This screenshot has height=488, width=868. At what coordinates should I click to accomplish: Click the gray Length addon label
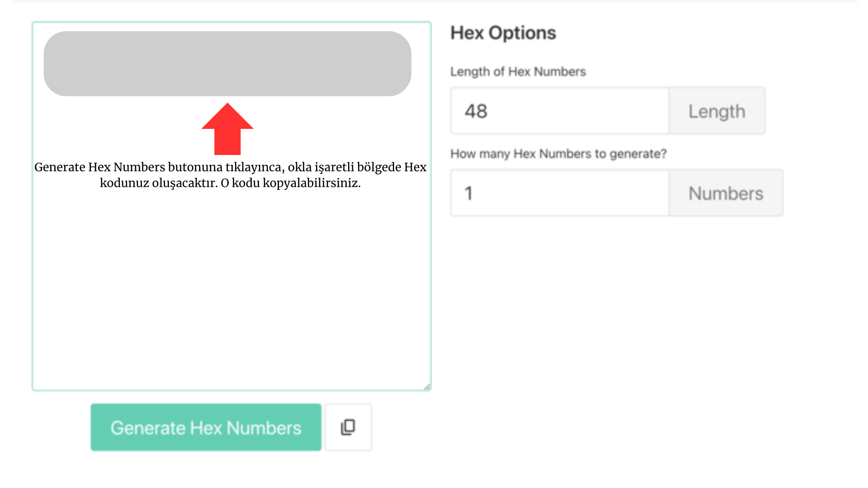click(717, 111)
